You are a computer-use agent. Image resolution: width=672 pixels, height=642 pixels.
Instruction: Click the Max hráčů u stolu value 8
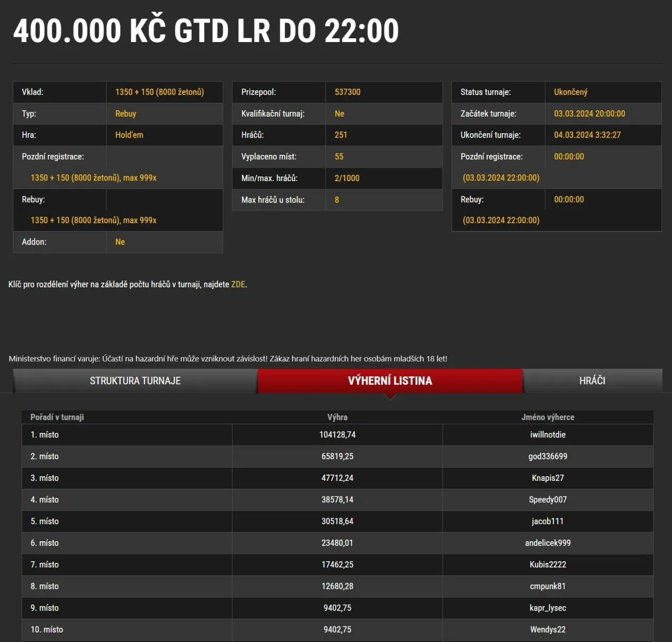pyautogui.click(x=337, y=199)
